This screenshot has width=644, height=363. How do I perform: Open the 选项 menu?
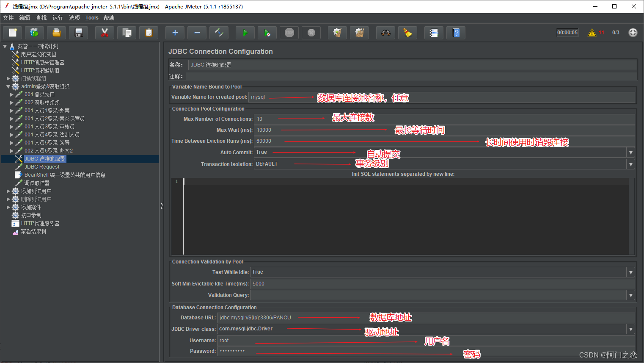[74, 18]
